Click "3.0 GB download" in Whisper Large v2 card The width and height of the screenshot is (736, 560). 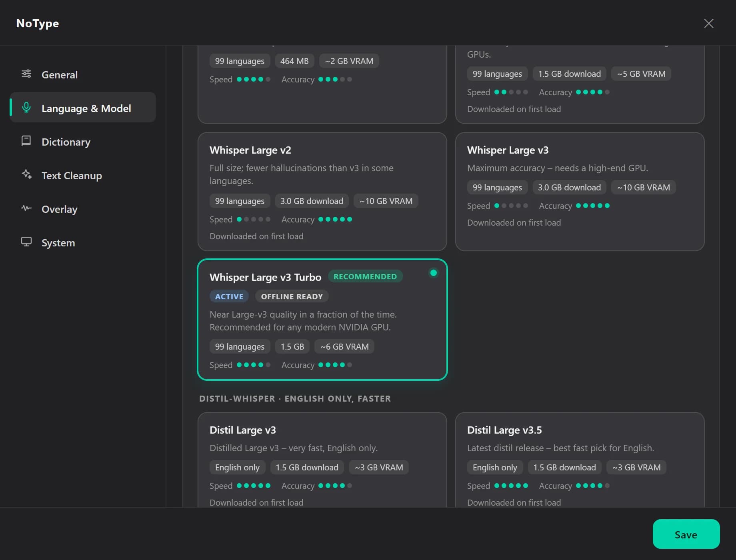(x=312, y=201)
